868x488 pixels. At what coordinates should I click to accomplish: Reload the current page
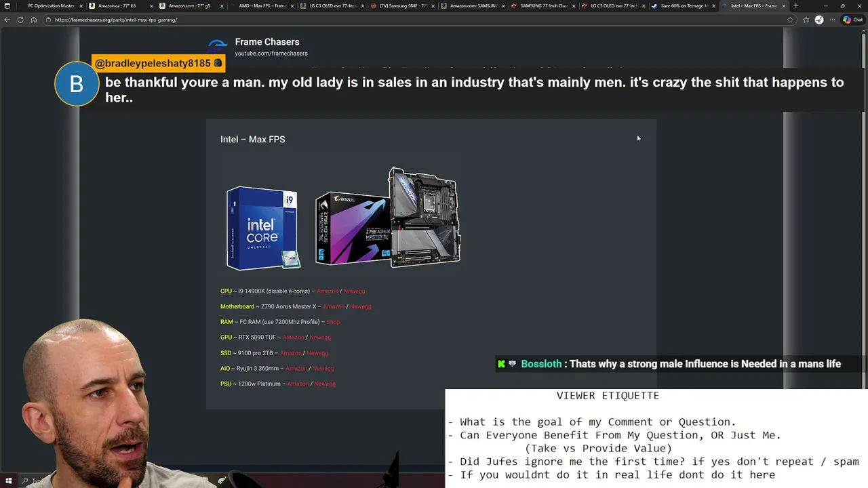tap(20, 20)
